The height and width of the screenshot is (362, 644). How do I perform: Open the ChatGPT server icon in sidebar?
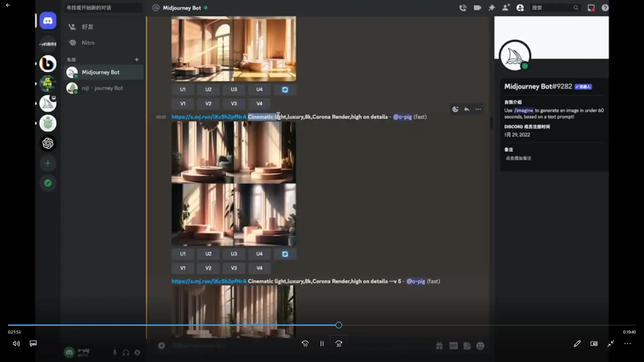click(48, 143)
